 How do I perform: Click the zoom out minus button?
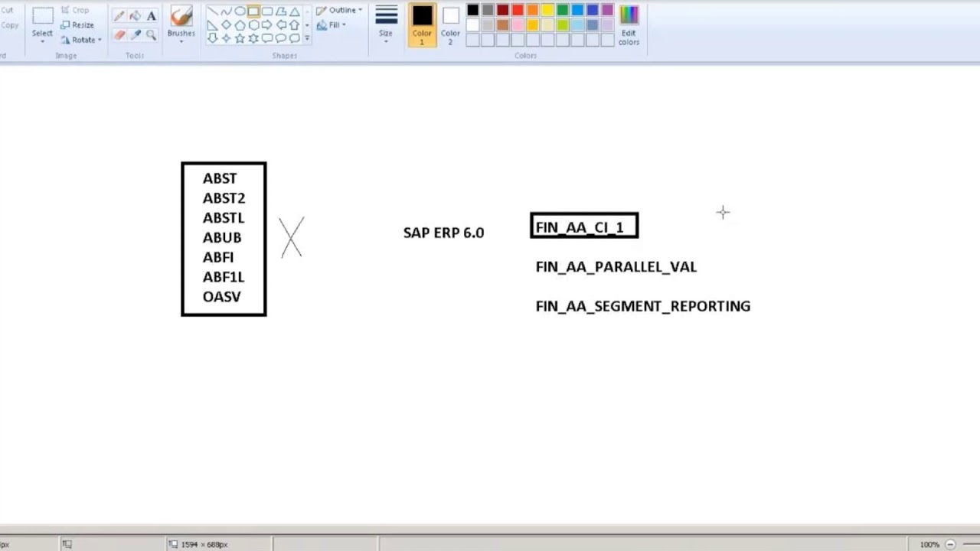(950, 544)
